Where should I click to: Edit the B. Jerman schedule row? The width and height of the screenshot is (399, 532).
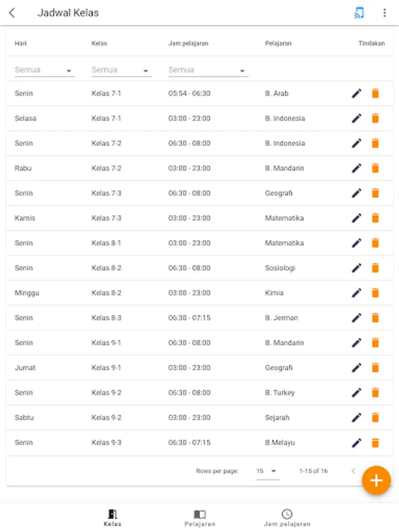point(356,318)
